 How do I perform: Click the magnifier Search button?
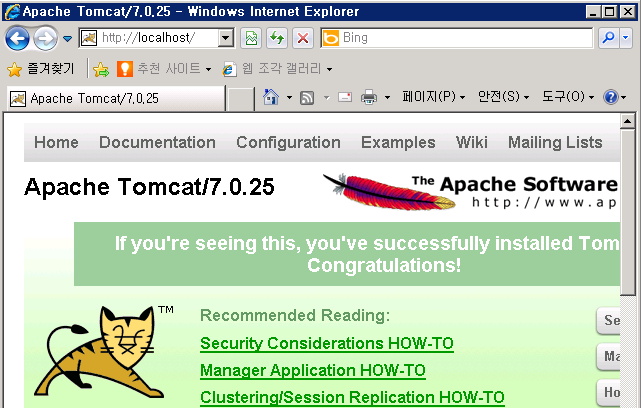pos(609,38)
